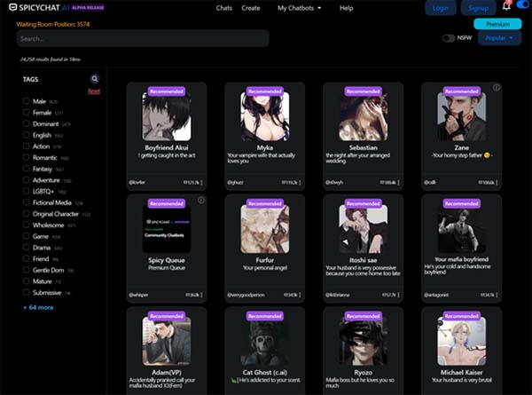Screen dimensions: 532x395
Task: Open the notifications bell
Action: click(x=506, y=6)
